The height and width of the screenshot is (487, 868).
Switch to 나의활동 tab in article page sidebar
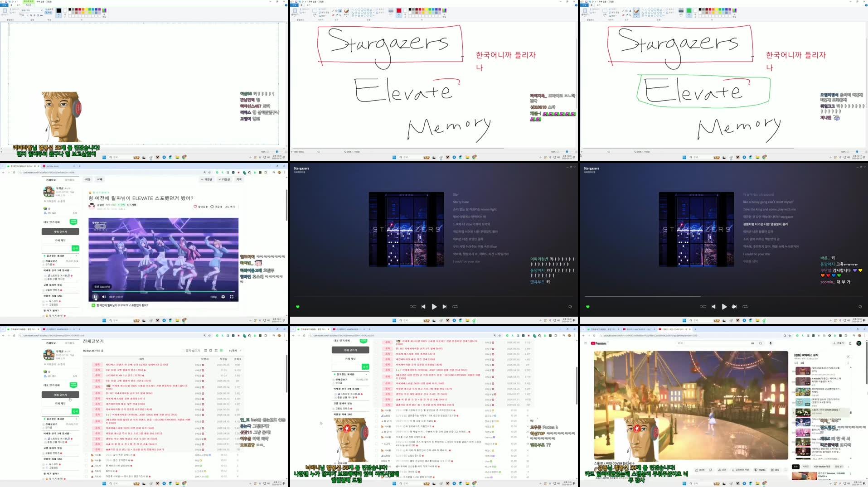pyautogui.click(x=69, y=180)
